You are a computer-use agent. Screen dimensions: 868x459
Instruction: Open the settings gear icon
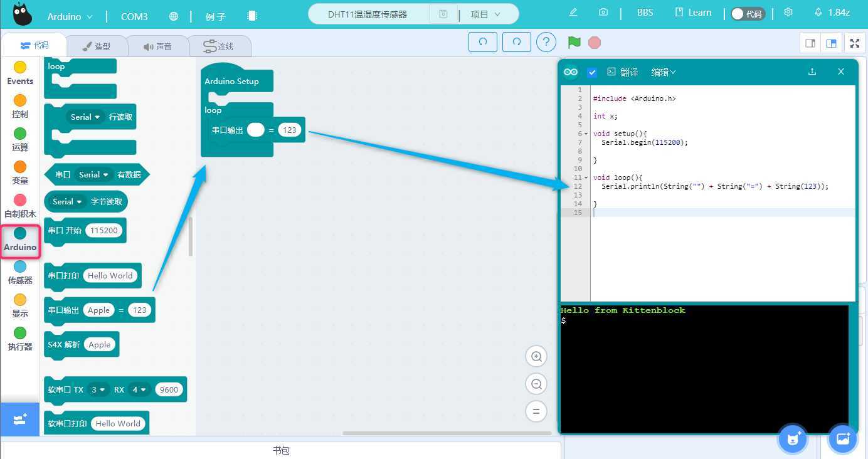(788, 13)
